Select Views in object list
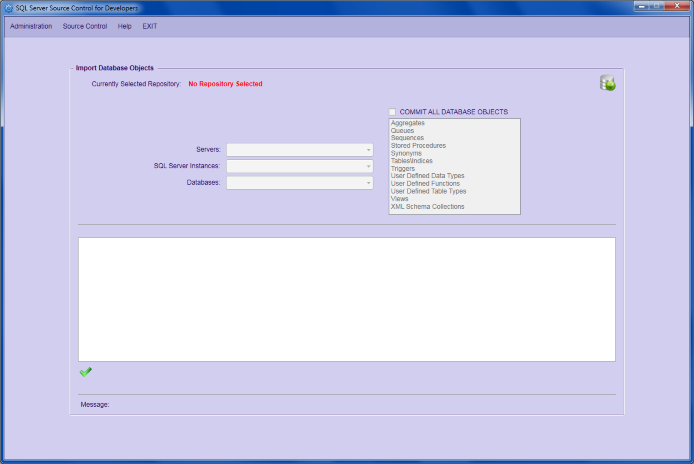This screenshot has height=464, width=694. (399, 199)
